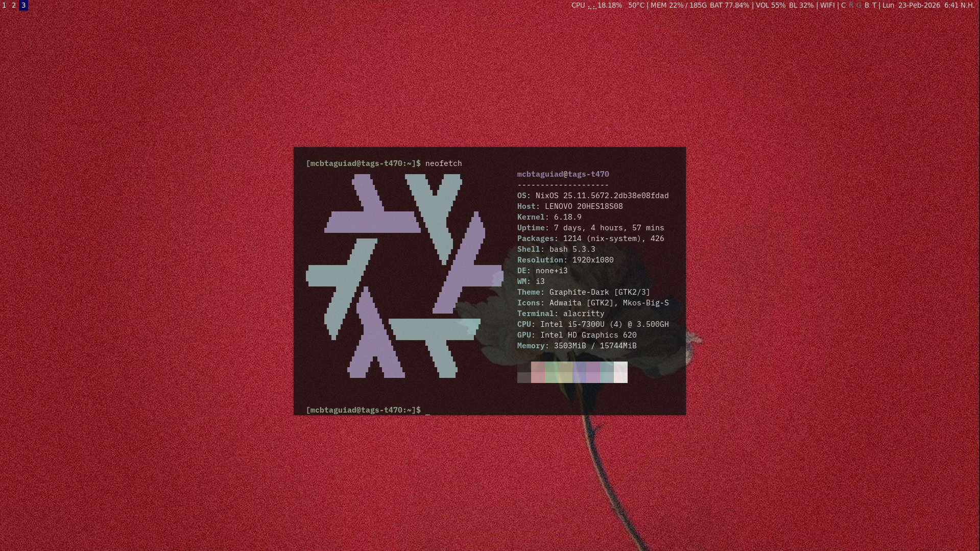The height and width of the screenshot is (551, 980).
Task: Click the pink swatch in neofetch palette
Action: pos(538,372)
